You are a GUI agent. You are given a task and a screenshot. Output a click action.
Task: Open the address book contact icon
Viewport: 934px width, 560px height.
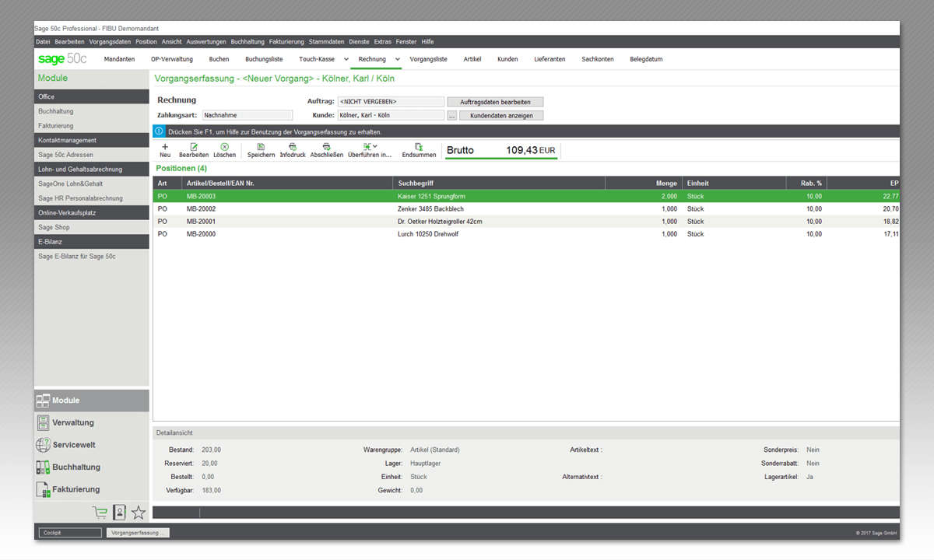[119, 512]
